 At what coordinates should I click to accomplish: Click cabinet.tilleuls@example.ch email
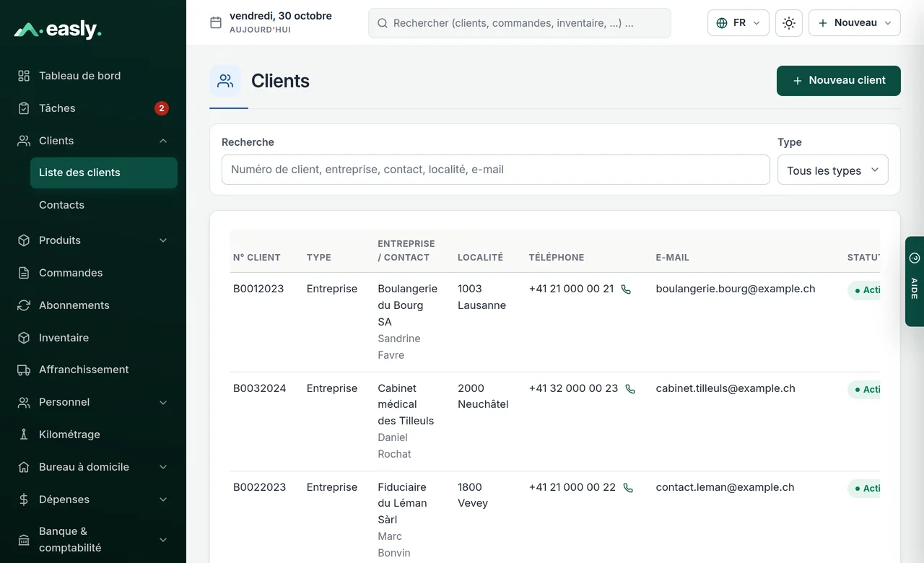click(x=725, y=388)
